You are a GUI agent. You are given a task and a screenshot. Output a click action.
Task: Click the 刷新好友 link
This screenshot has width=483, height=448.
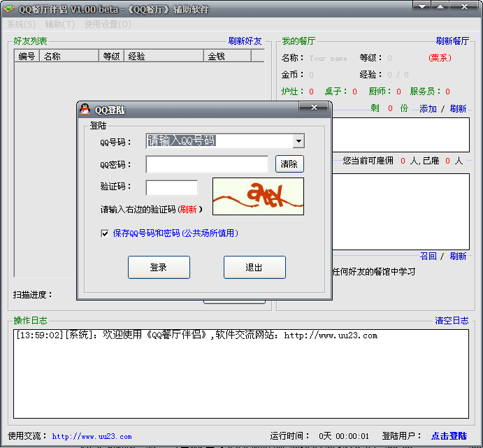tap(245, 41)
